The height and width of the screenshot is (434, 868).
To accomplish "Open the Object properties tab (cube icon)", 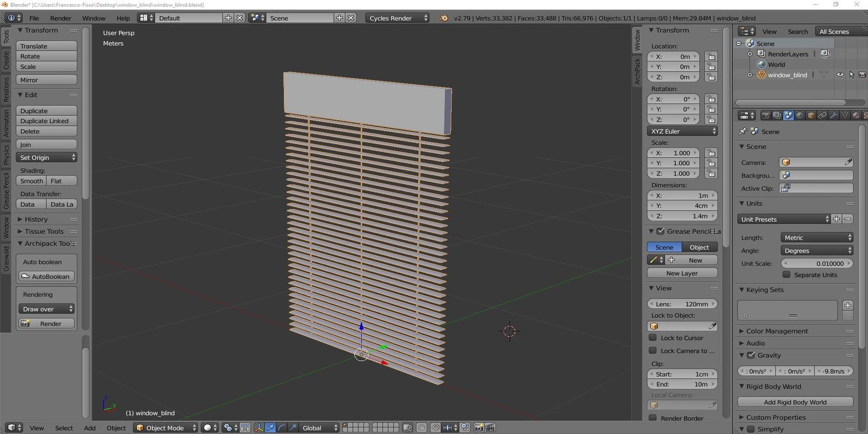I will [x=811, y=115].
